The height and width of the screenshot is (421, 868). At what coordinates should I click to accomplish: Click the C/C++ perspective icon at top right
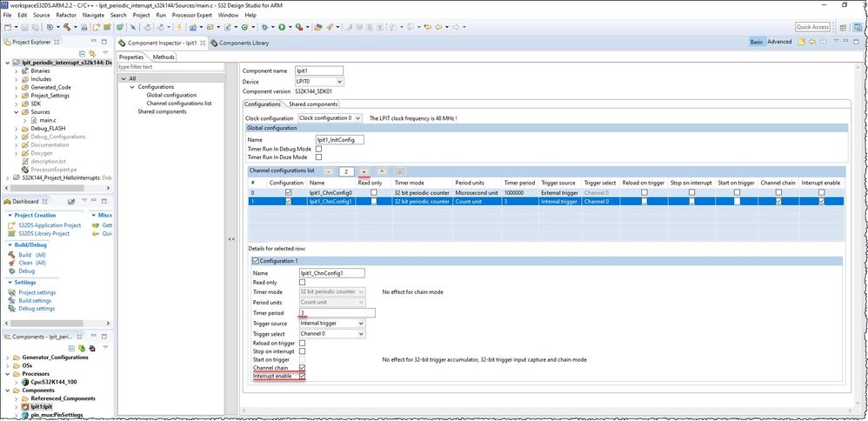point(856,27)
